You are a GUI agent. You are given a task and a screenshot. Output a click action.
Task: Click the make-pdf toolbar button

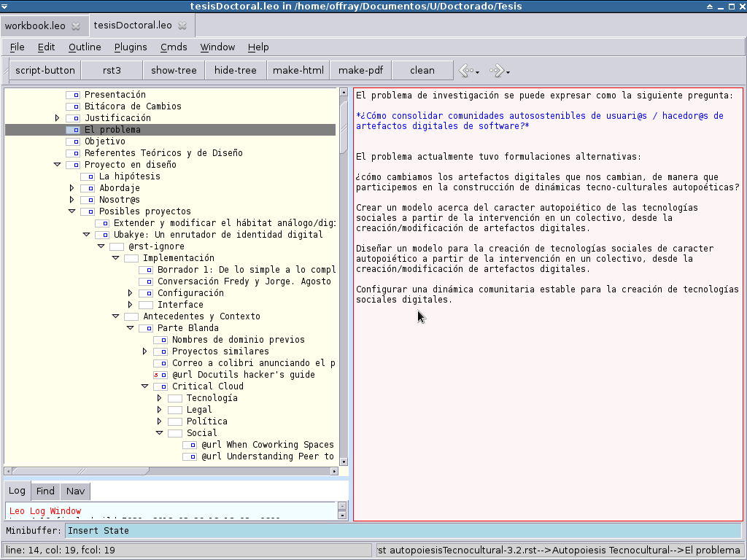tap(360, 71)
